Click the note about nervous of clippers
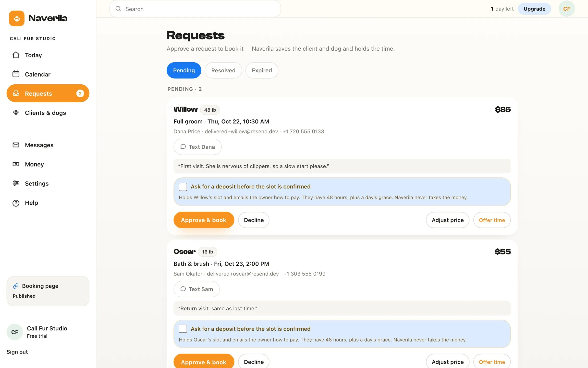The width and height of the screenshot is (588, 368). [342, 166]
